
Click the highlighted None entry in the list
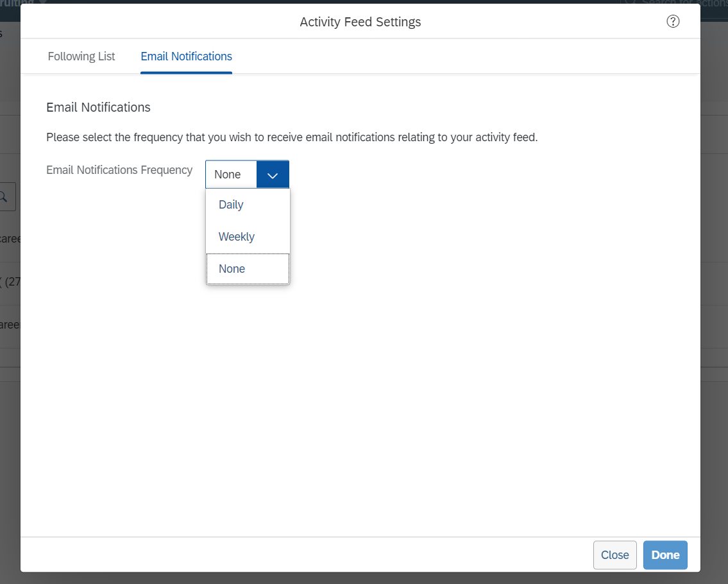(232, 268)
